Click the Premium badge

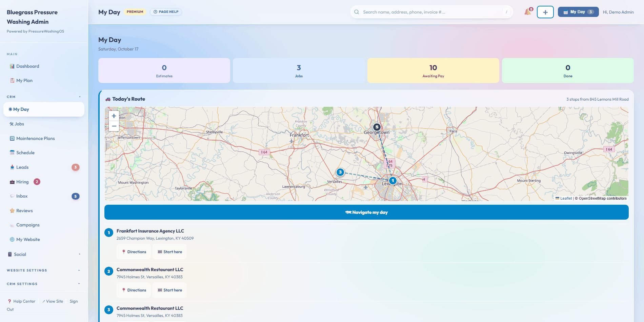tap(135, 12)
